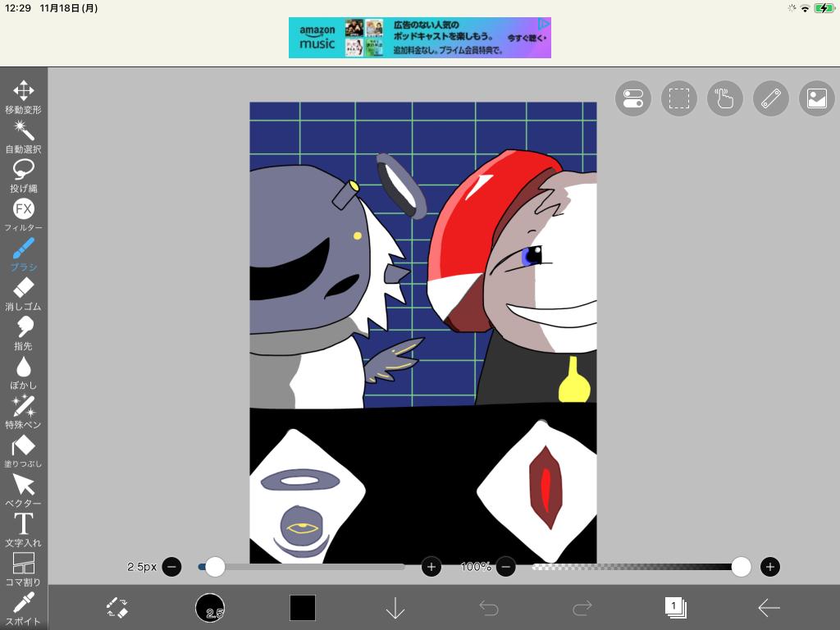Increase brush size with plus button
Viewport: 840px width, 630px height.
431,567
